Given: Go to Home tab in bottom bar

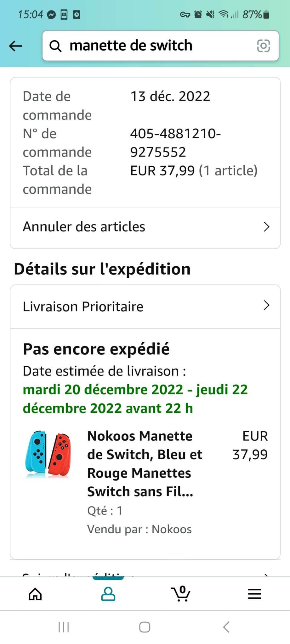Looking at the screenshot, I should [35, 594].
